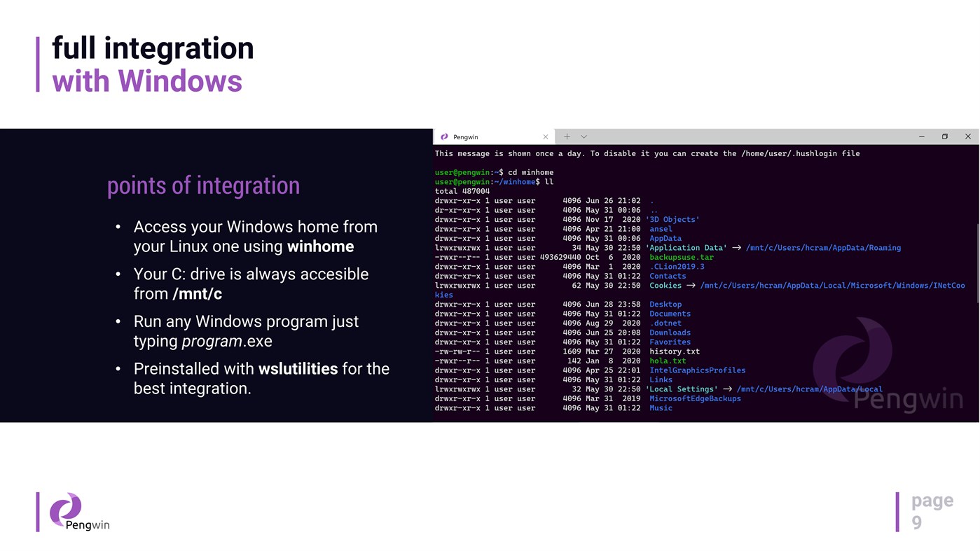The height and width of the screenshot is (551, 980).
Task: Click the hola.txt file name
Action: [667, 360]
